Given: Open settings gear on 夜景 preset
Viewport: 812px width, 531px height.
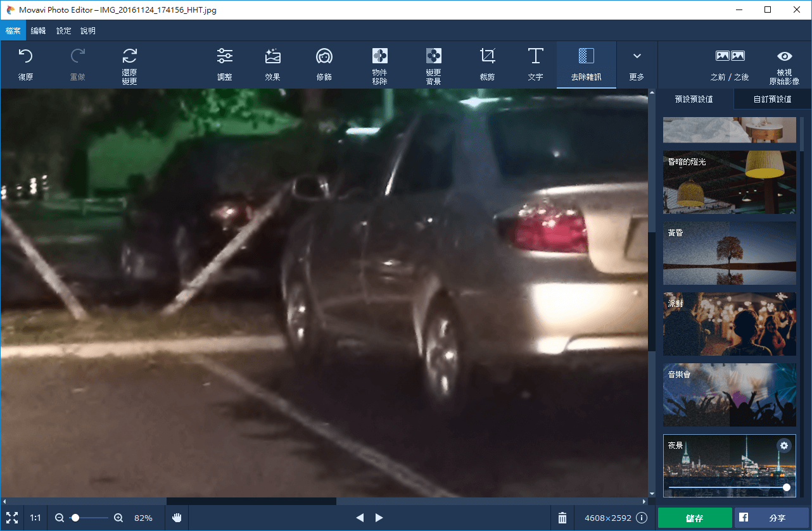Looking at the screenshot, I should [x=784, y=446].
